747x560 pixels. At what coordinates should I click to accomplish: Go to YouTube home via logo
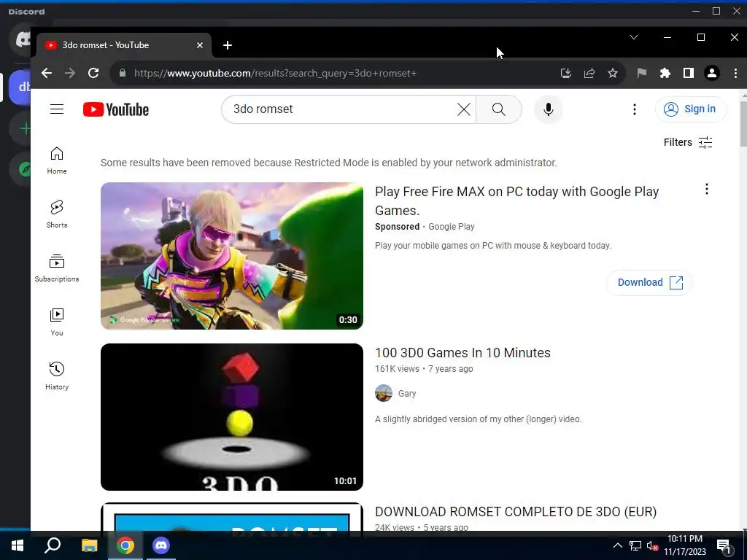tap(116, 109)
